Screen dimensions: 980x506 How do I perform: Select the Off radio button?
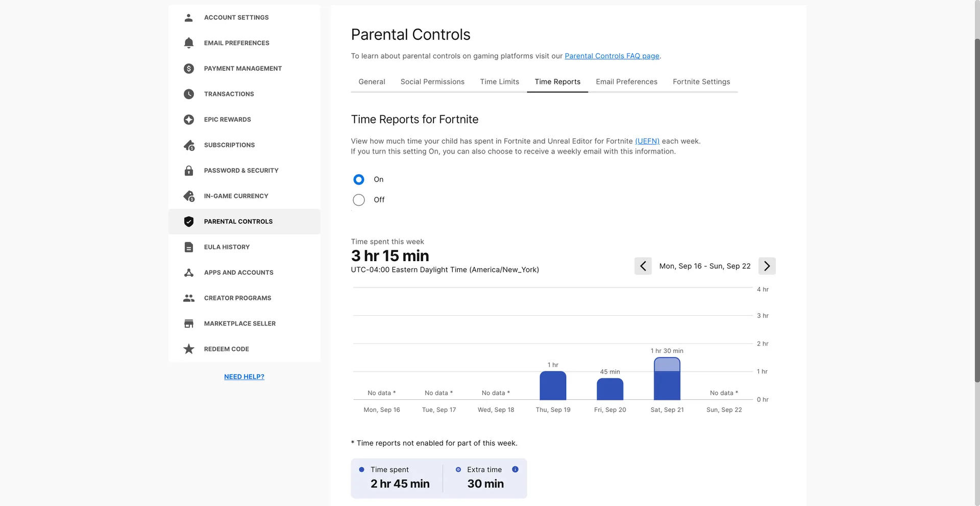point(359,200)
